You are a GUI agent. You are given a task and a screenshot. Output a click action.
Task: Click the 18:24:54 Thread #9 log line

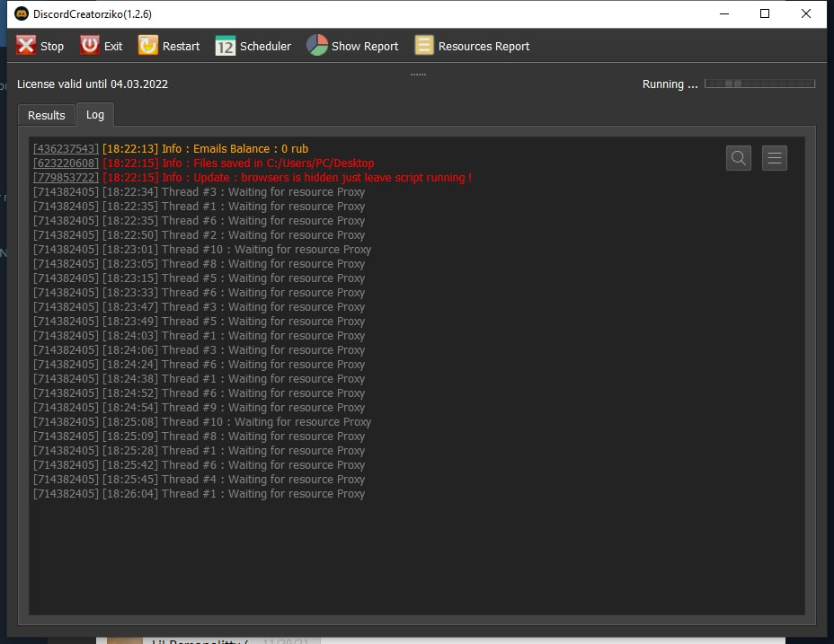point(199,408)
